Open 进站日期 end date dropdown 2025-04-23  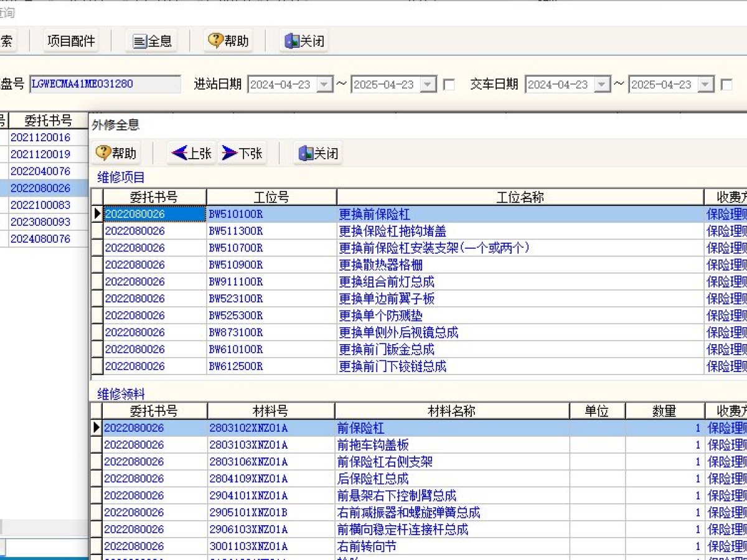coord(428,85)
